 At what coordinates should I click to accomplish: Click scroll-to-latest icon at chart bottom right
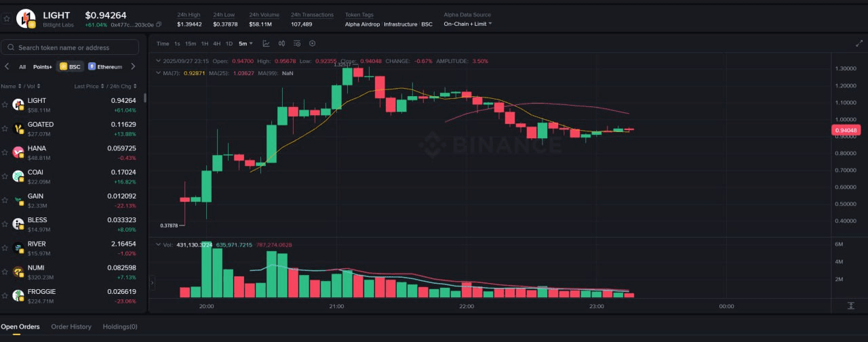click(850, 306)
